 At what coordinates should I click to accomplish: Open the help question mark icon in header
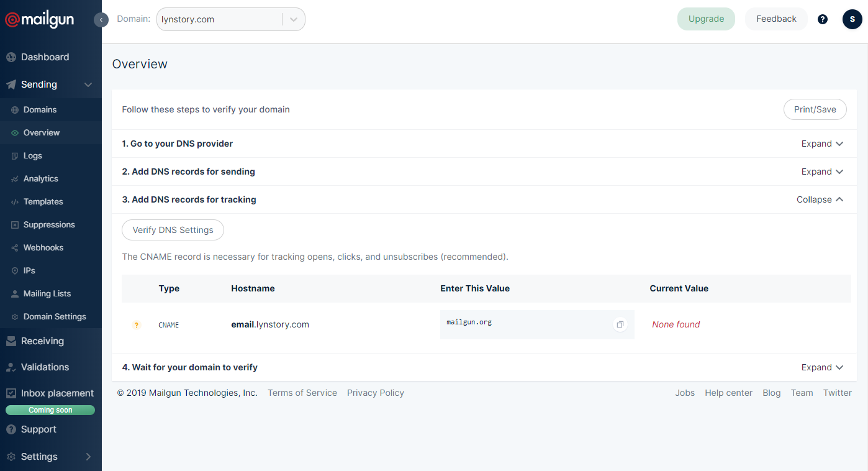[823, 19]
